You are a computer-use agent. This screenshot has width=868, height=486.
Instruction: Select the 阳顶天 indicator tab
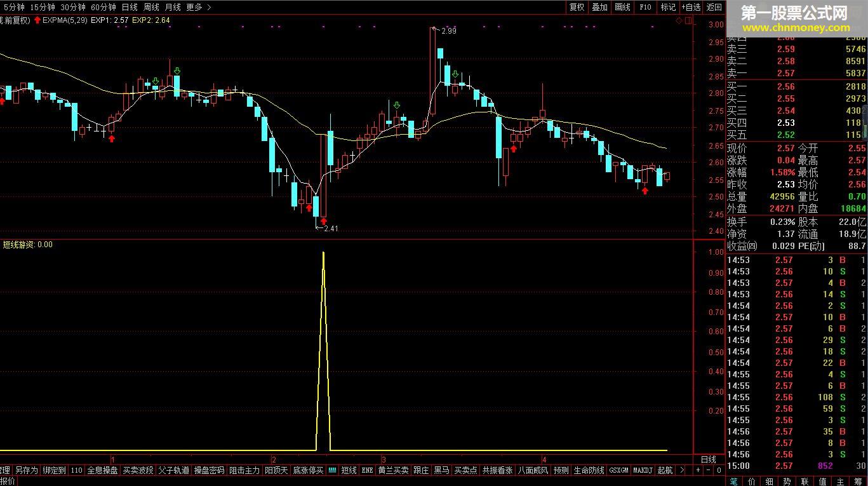[276, 471]
